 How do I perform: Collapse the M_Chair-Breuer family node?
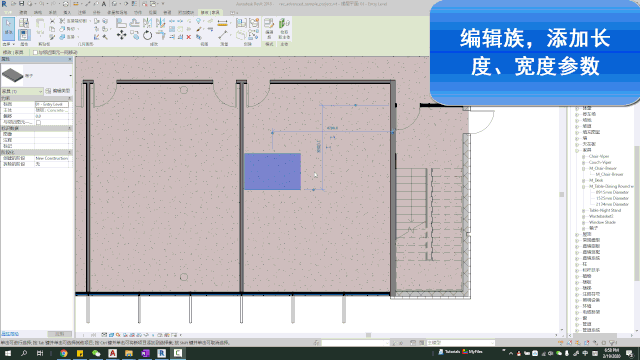point(584,168)
